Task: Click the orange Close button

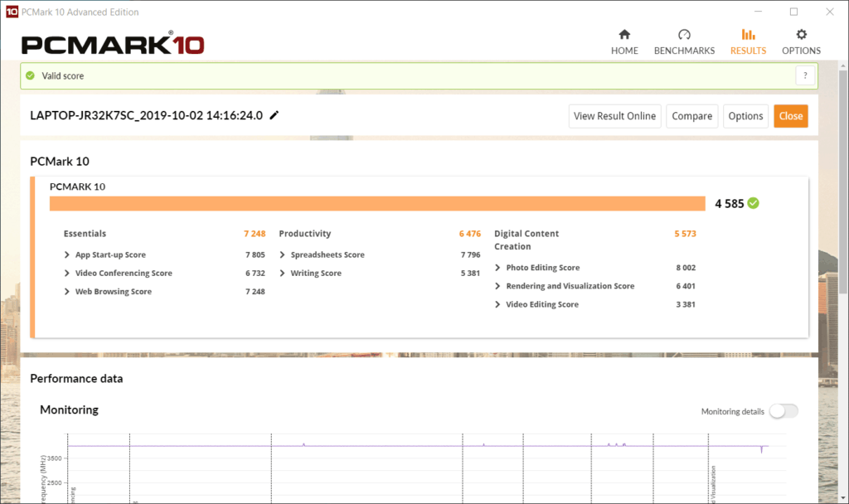Action: tap(790, 116)
